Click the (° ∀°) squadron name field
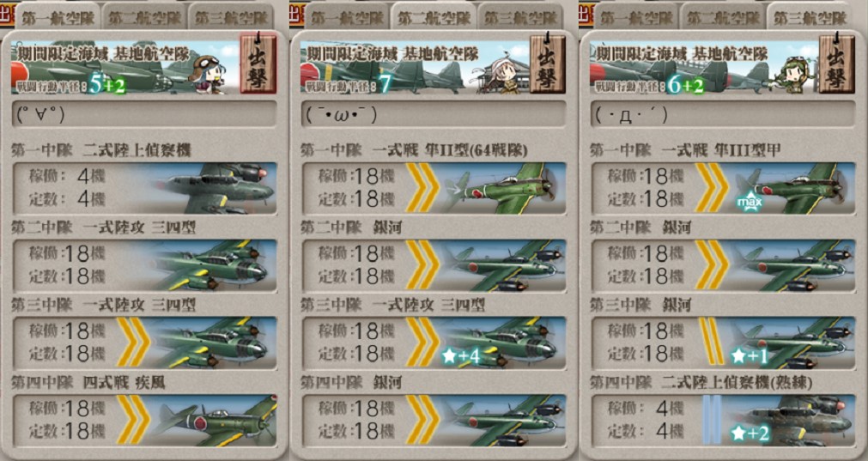The width and height of the screenshot is (868, 461). click(x=144, y=114)
